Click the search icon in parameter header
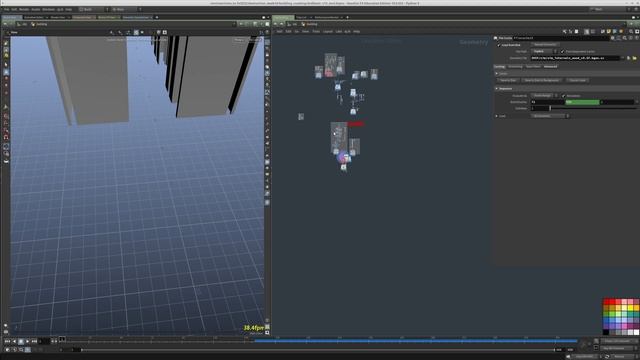640x360 pixels. click(x=624, y=38)
